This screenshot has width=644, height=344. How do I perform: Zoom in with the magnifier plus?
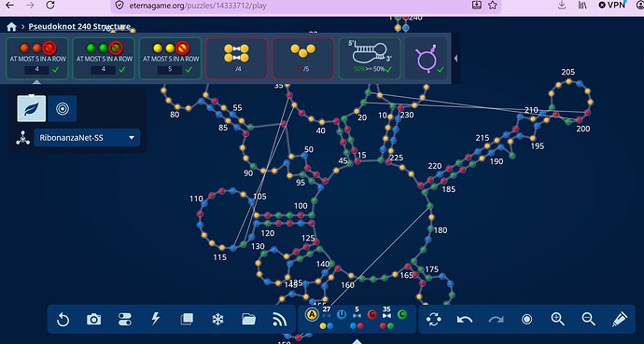click(x=558, y=319)
